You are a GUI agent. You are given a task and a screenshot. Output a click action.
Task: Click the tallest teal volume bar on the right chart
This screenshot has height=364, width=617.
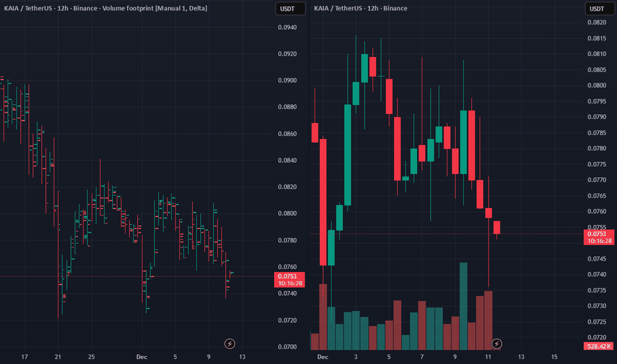pos(463,306)
